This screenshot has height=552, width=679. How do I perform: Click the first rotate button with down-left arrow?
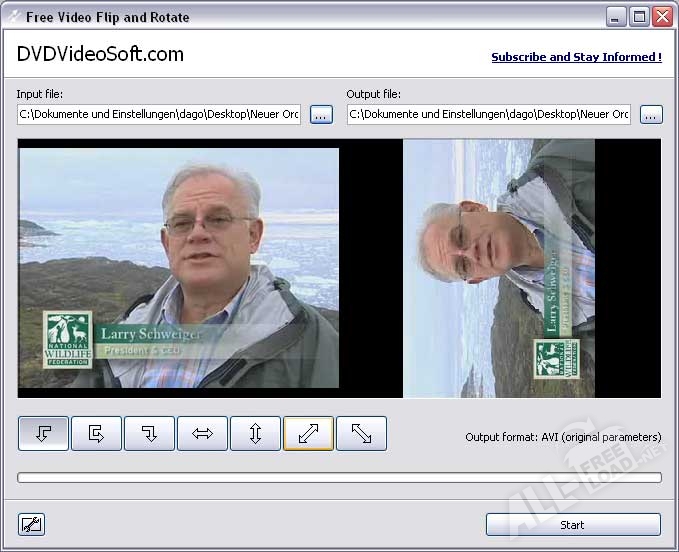point(43,433)
